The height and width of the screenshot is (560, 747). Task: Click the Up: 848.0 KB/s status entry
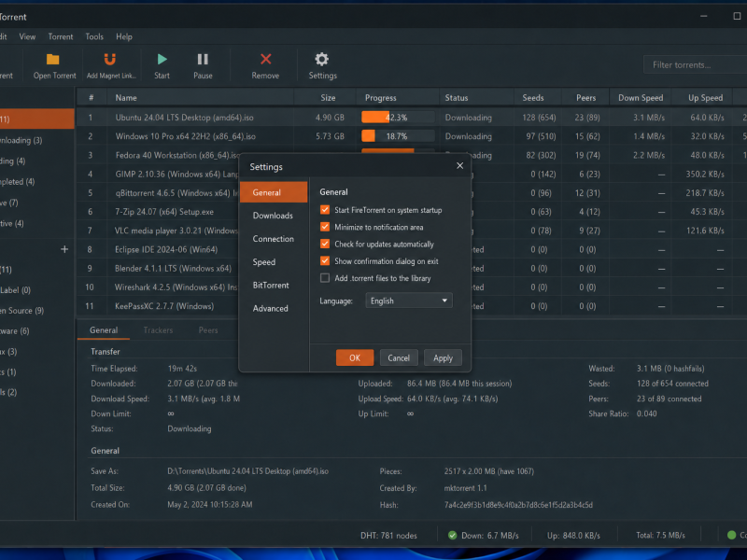573,535
